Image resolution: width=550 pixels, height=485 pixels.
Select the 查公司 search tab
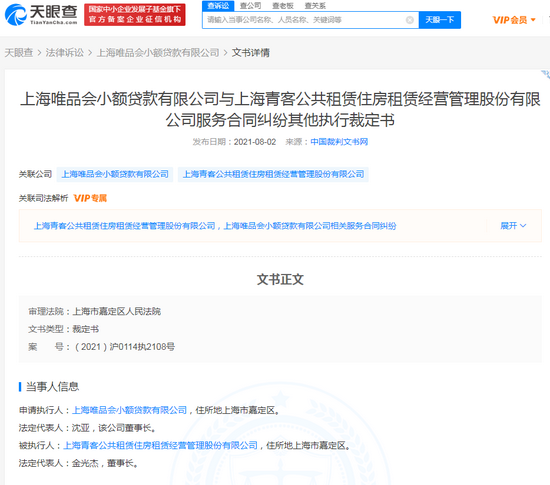coord(250,6)
